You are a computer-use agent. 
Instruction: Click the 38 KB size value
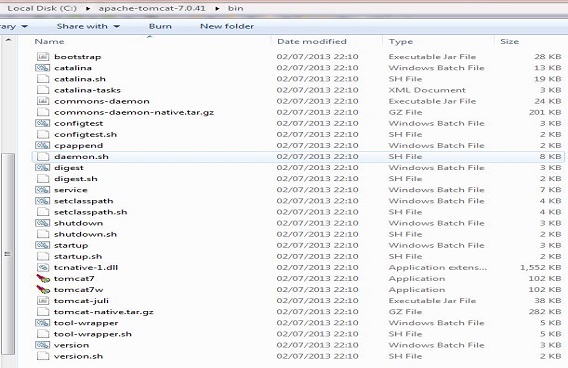pos(548,301)
